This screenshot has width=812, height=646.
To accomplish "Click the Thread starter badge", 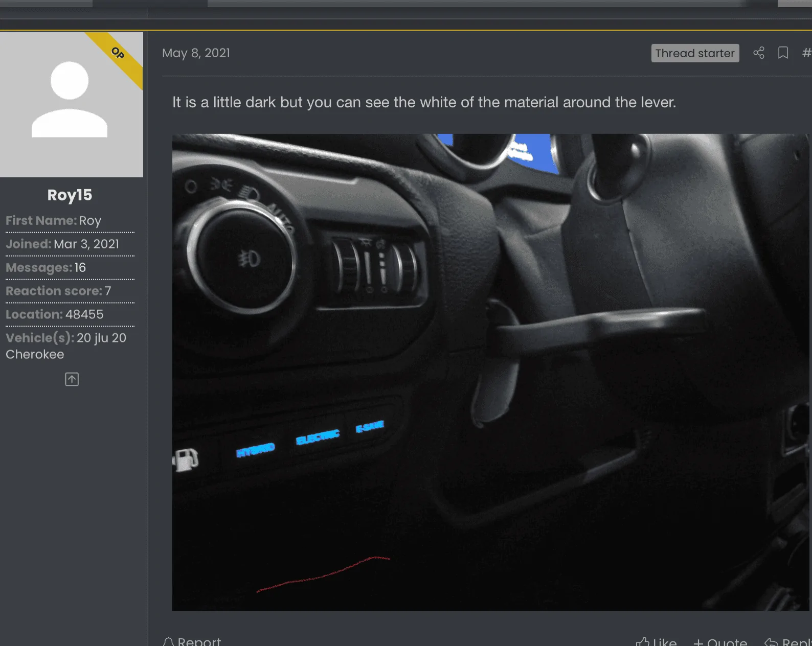I will click(695, 53).
